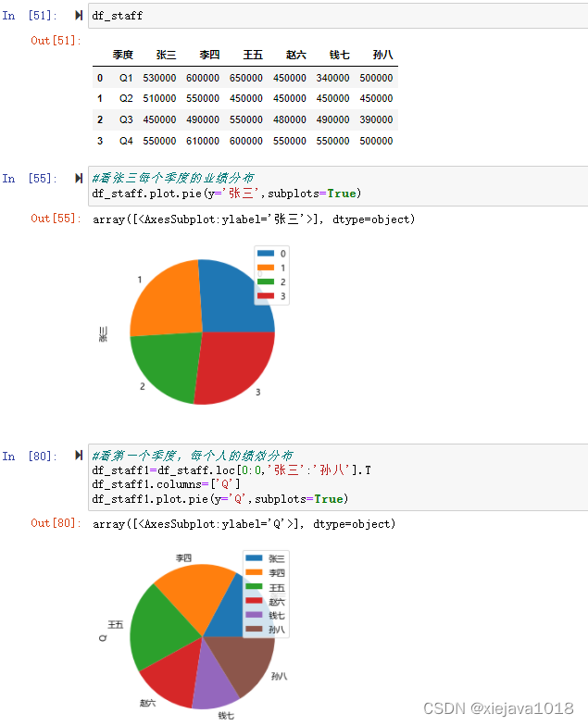Select the Out[51] output label
588x726 pixels.
pos(56,41)
